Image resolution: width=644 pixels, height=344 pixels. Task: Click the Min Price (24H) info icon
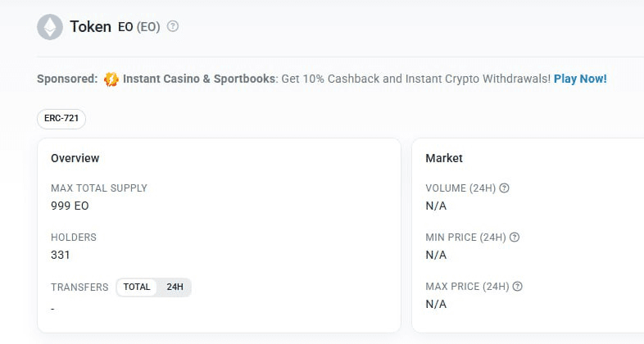pyautogui.click(x=515, y=238)
